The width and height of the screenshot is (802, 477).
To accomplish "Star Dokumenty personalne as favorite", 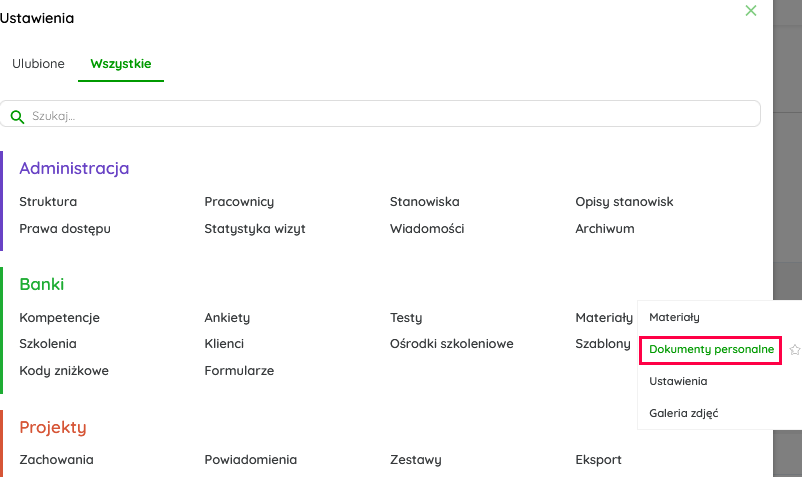I will [x=795, y=350].
